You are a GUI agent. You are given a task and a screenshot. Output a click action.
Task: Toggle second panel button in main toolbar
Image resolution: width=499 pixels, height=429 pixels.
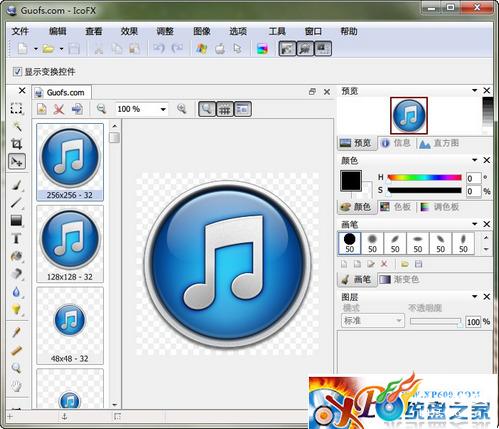305,49
